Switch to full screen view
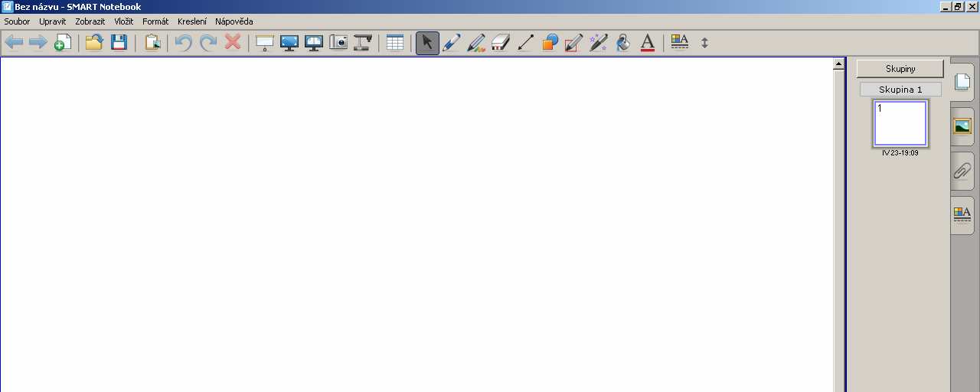This screenshot has height=392, width=980. [289, 43]
